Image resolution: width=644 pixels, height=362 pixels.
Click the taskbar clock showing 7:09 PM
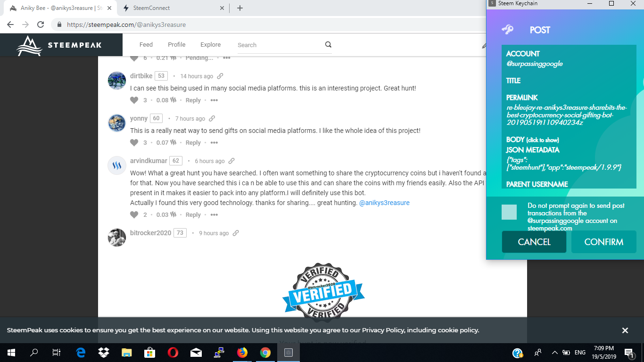pos(603,352)
